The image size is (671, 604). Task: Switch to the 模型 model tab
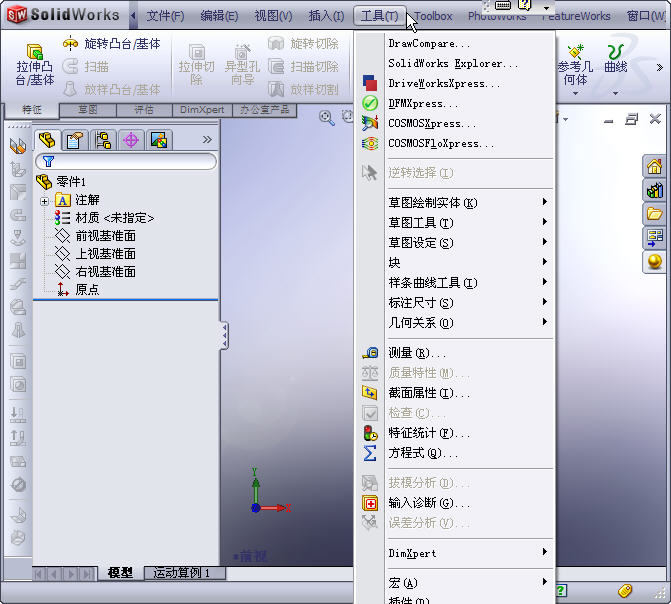[120, 573]
